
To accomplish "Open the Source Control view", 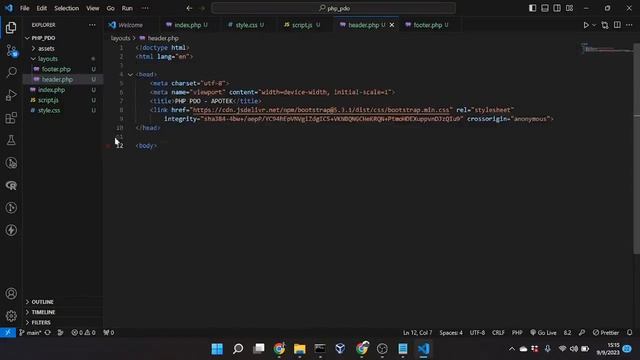I will [x=11, y=51].
